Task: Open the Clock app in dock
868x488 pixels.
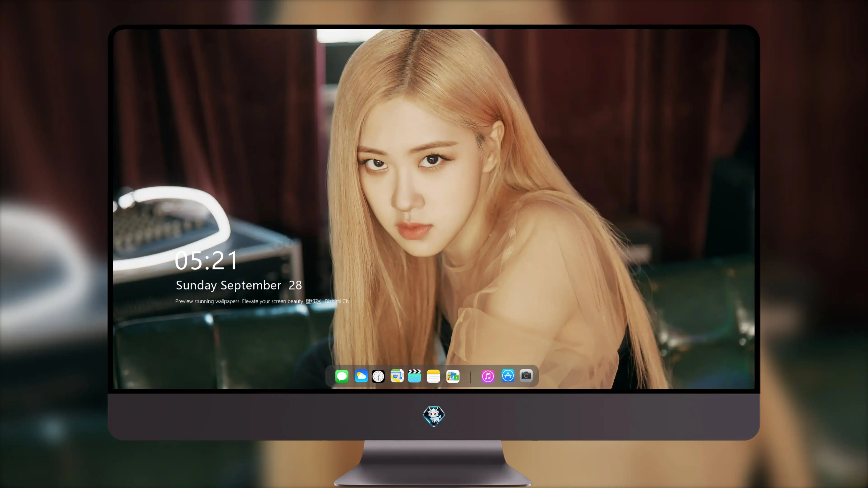Action: click(378, 376)
